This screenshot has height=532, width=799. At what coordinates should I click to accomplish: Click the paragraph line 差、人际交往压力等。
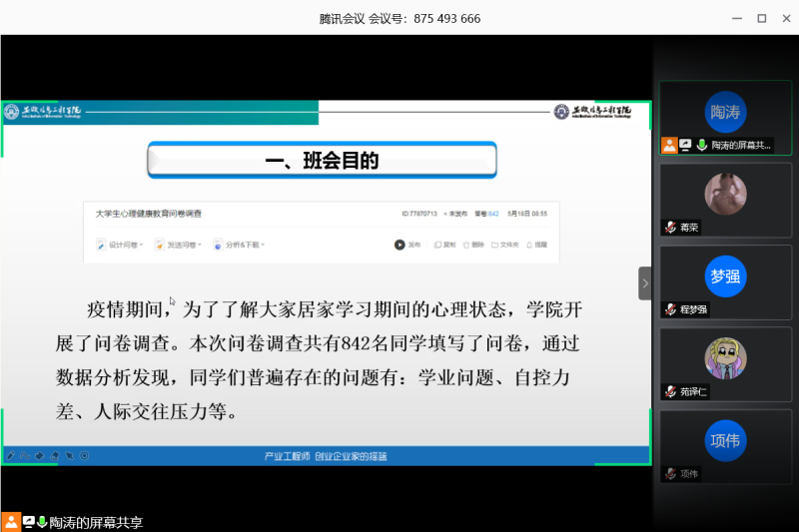click(147, 411)
